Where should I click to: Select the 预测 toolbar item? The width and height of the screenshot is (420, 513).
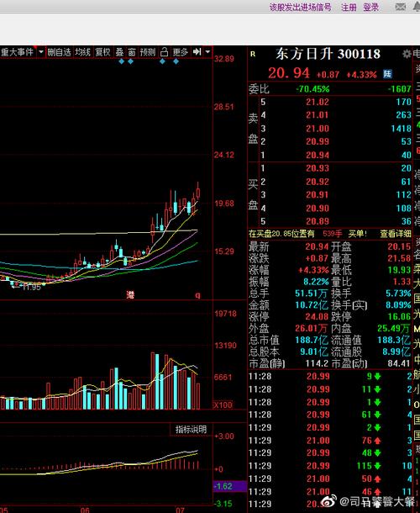pos(148,52)
